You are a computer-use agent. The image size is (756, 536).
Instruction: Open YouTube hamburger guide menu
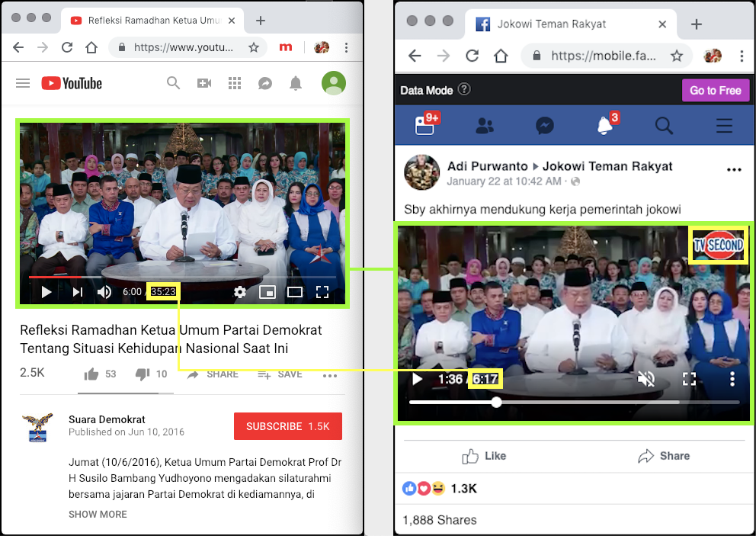pyautogui.click(x=23, y=83)
